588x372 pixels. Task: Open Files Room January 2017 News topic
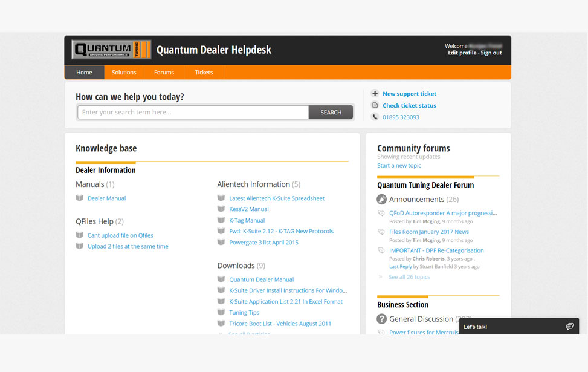429,232
